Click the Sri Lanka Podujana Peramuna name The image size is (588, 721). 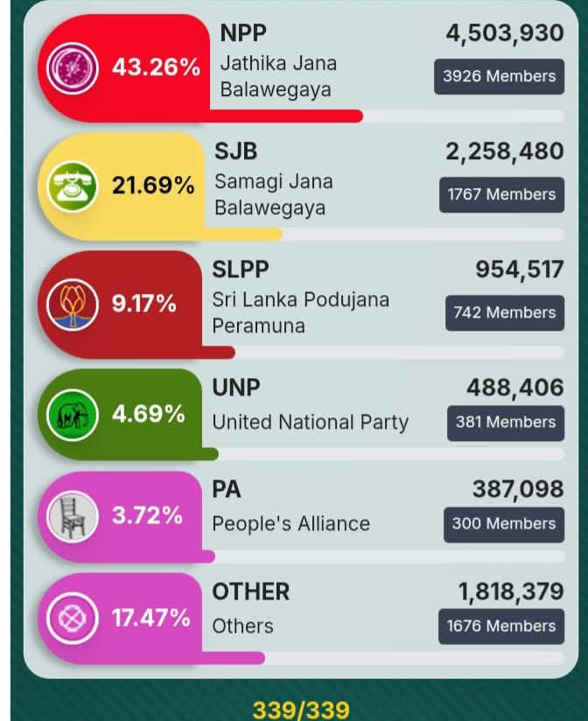click(301, 312)
